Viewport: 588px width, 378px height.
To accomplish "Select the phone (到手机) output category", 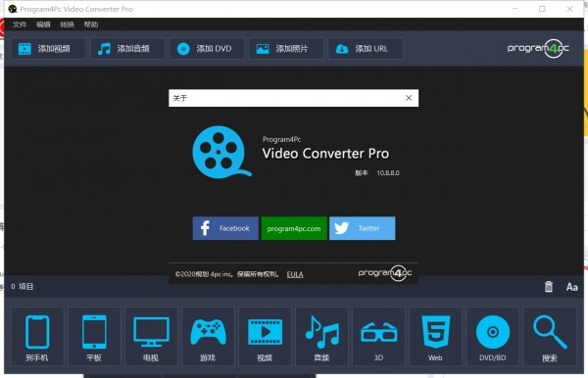I will [x=37, y=337].
